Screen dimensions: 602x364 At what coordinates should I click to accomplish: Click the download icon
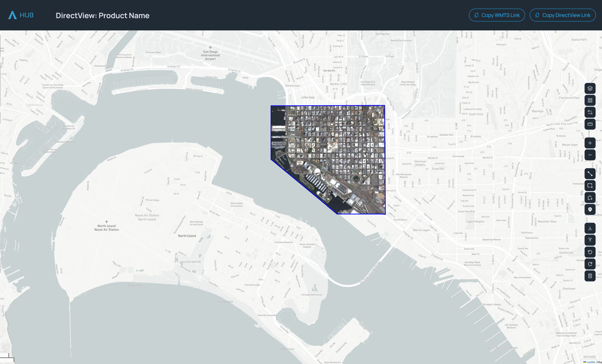(590, 228)
